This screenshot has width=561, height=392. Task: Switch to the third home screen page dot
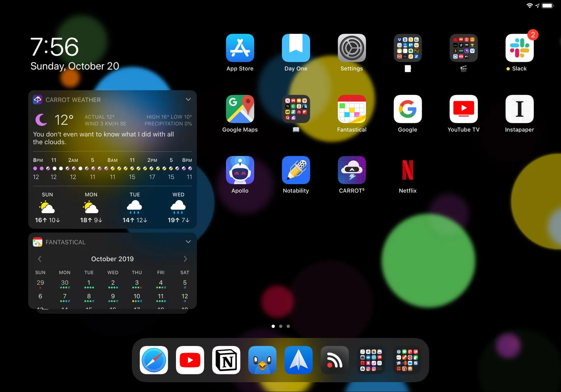coord(288,326)
